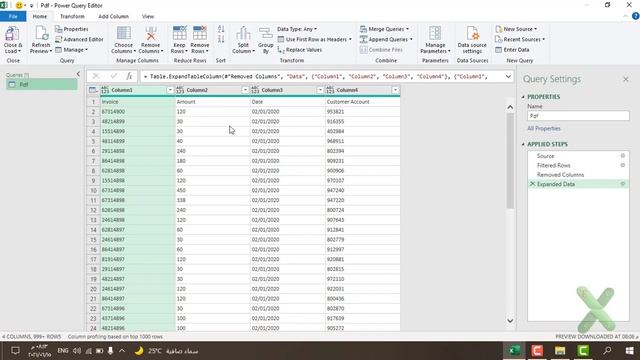Switch to the Transform tab
The height and width of the screenshot is (360, 640).
72,16
